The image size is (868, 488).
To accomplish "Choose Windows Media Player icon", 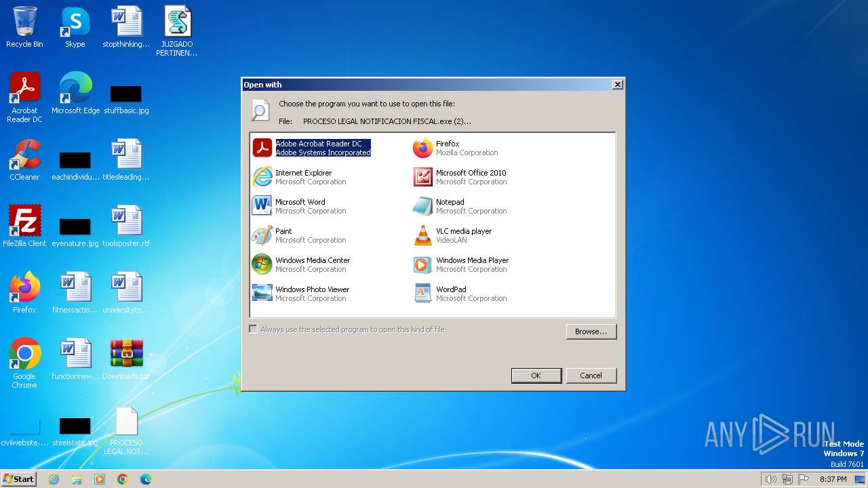I will [422, 264].
